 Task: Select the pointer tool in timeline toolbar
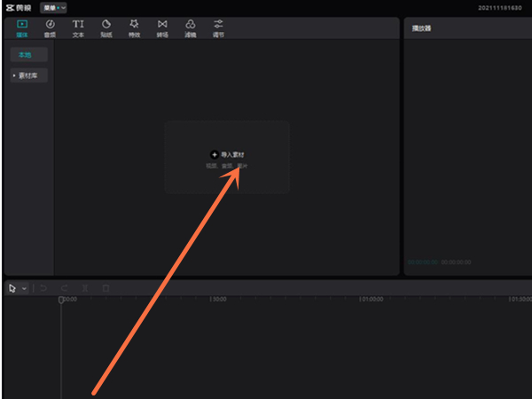click(x=12, y=288)
